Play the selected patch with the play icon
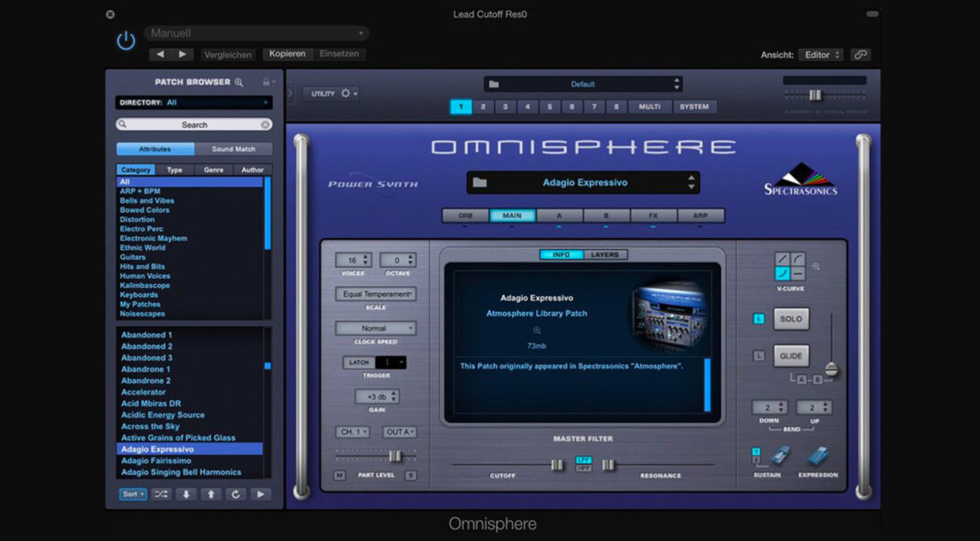The width and height of the screenshot is (980, 541). 262,494
